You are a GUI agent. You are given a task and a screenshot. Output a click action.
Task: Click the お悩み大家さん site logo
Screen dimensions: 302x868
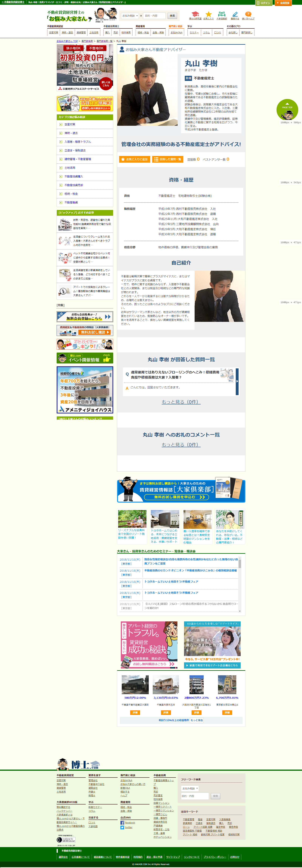tap(69, 16)
